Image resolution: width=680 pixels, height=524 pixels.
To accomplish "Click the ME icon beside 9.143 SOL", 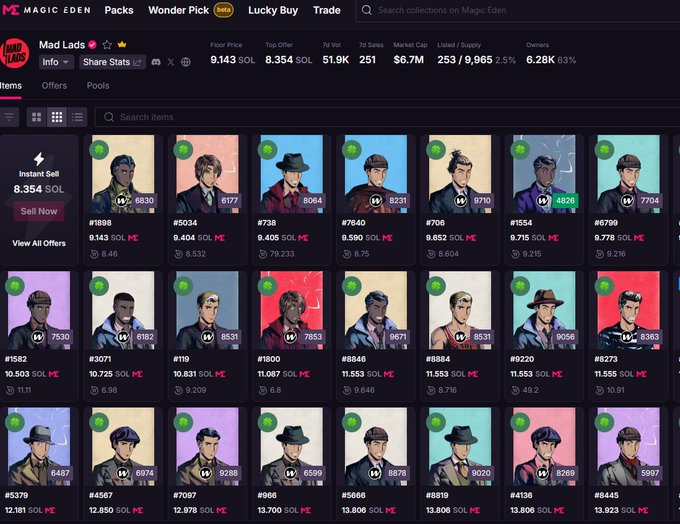I will point(133,238).
